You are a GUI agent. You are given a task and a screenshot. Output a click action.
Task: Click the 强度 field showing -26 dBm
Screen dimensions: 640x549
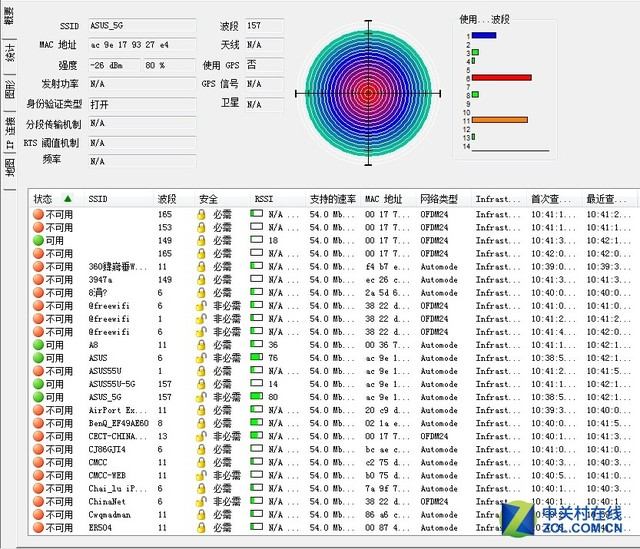(114, 65)
